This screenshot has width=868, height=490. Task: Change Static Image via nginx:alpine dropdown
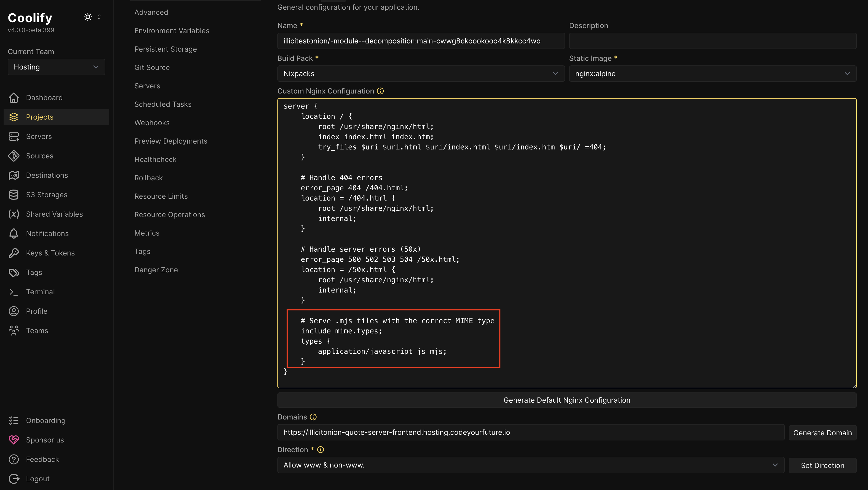[712, 74]
